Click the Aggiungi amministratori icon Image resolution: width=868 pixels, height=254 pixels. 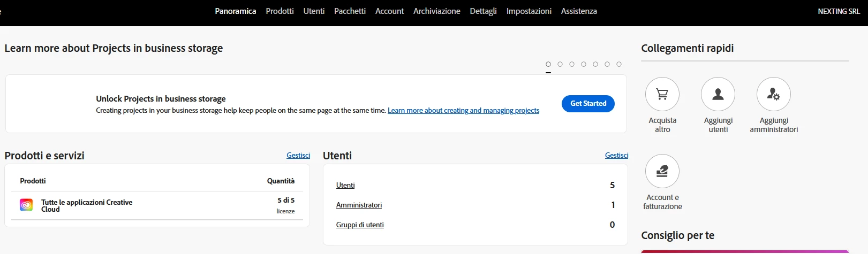pyautogui.click(x=774, y=94)
